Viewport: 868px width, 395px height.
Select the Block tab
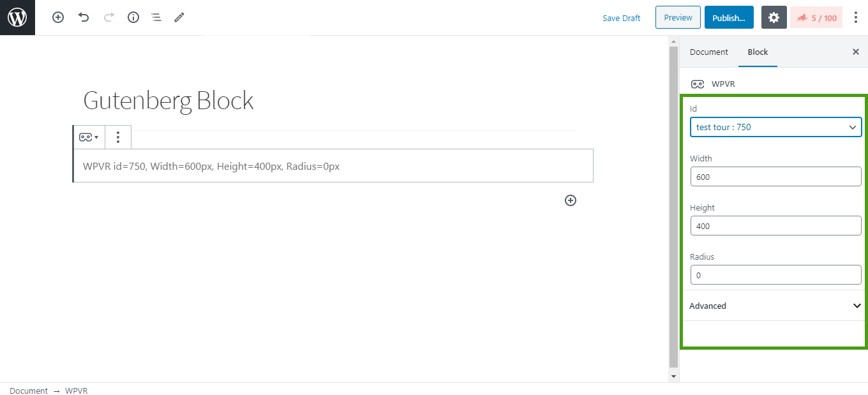(758, 52)
